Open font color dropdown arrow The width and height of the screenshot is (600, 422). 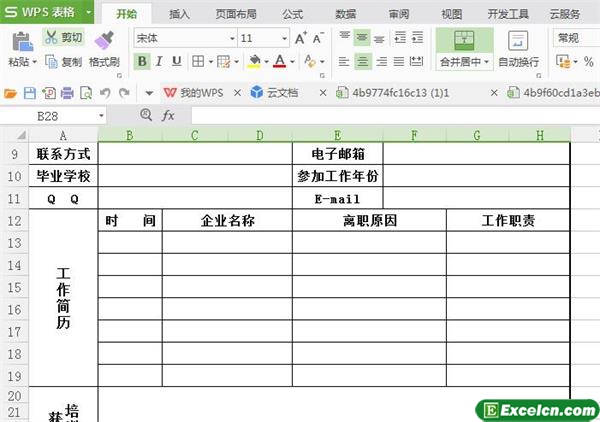[x=292, y=62]
